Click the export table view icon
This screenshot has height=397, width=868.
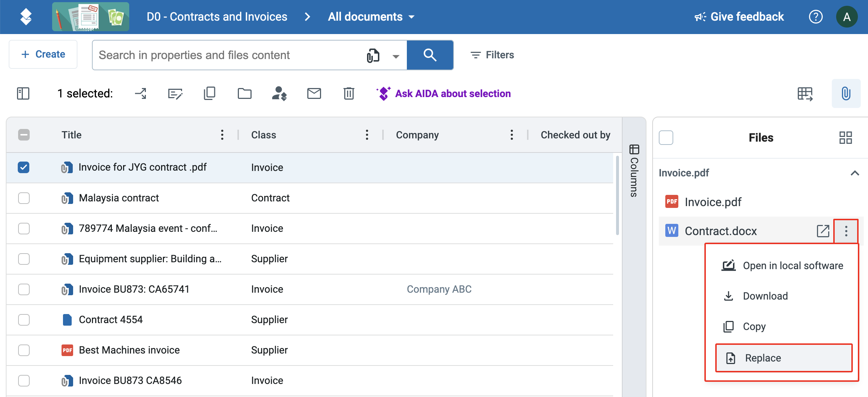(805, 94)
